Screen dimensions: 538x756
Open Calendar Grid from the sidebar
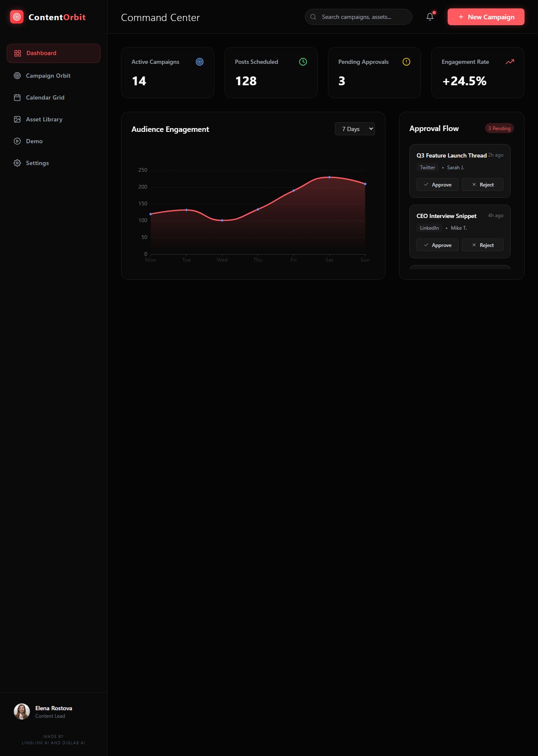click(x=53, y=97)
